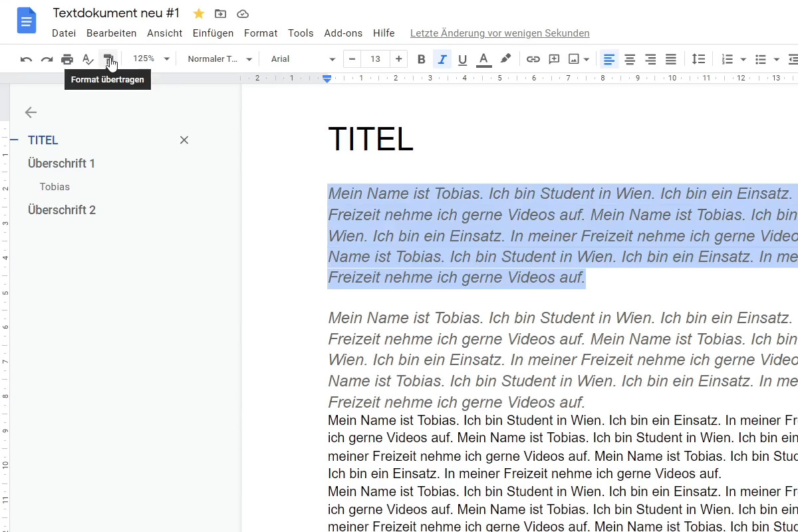Activate the Format übertragen paint roller
The height and width of the screenshot is (532, 798).
click(x=108, y=59)
